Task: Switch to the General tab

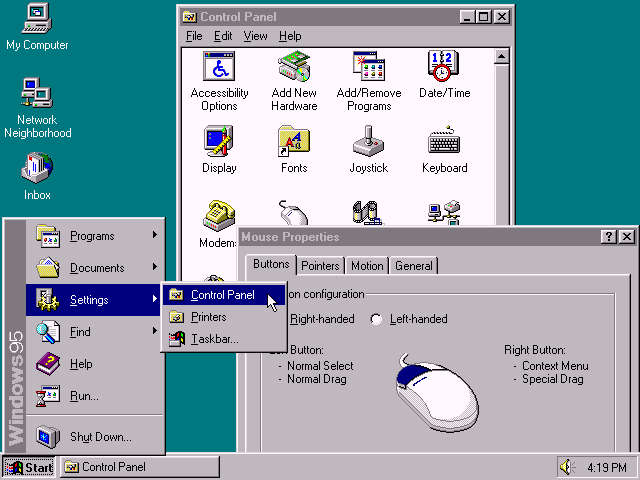Action: (x=413, y=266)
